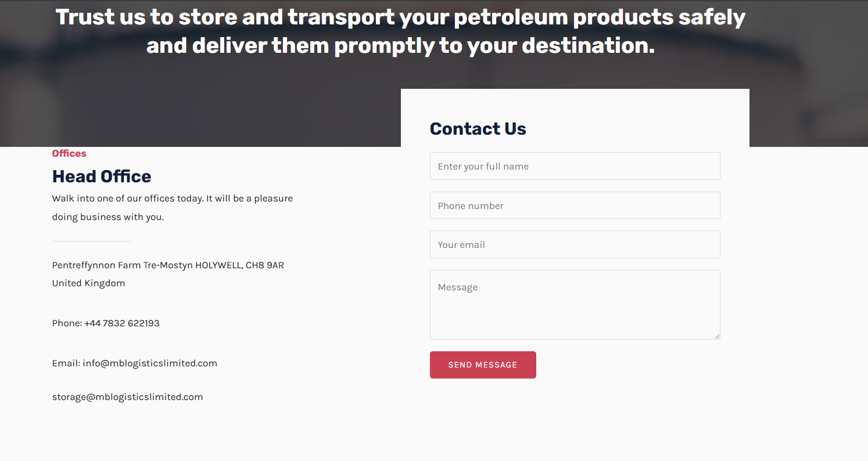Click the Message box resize handle
The width and height of the screenshot is (868, 461).
click(717, 336)
